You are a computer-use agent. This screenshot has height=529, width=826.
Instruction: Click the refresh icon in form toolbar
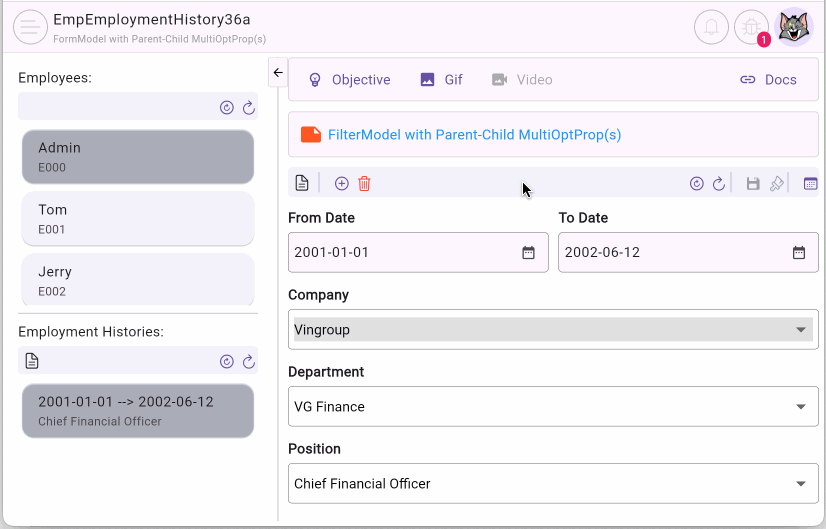pyautogui.click(x=718, y=183)
